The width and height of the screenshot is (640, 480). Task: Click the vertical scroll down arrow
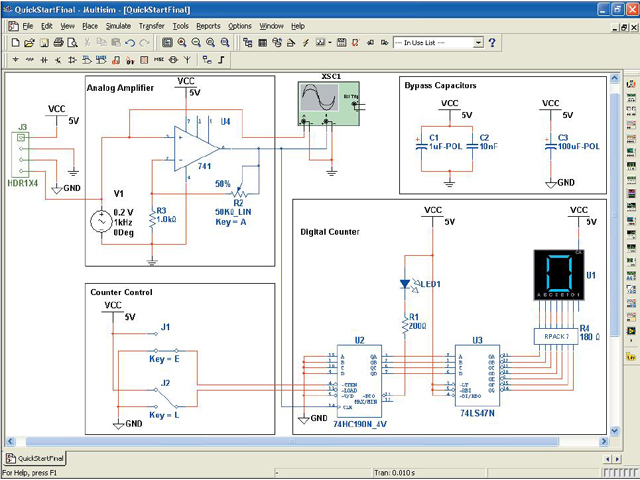pos(615,431)
